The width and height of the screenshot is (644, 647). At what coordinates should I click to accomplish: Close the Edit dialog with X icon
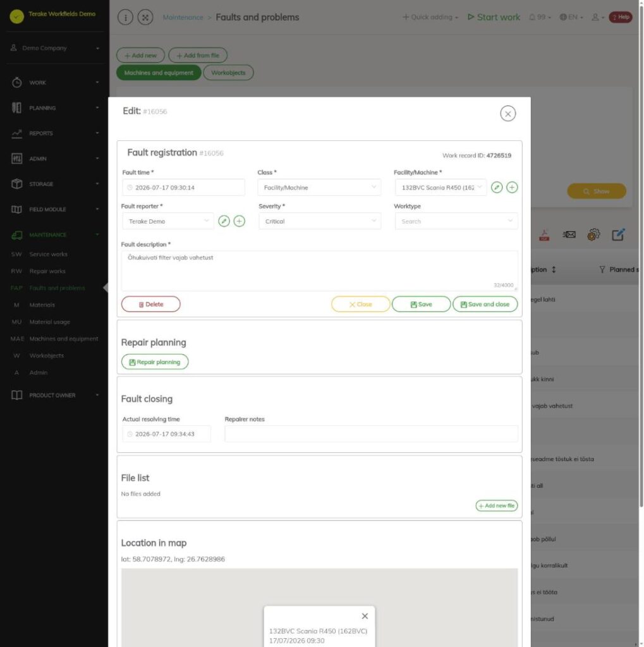507,114
